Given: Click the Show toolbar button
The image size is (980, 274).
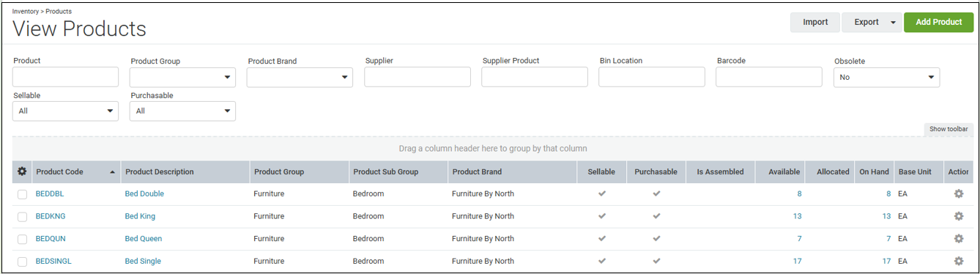Looking at the screenshot, I should (x=949, y=129).
